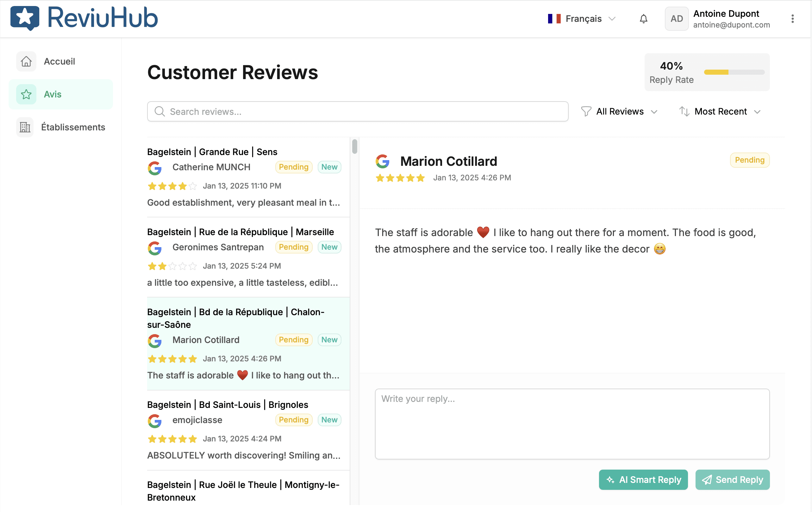The height and width of the screenshot is (512, 812).
Task: Click the filter funnel icon
Action: tap(586, 111)
